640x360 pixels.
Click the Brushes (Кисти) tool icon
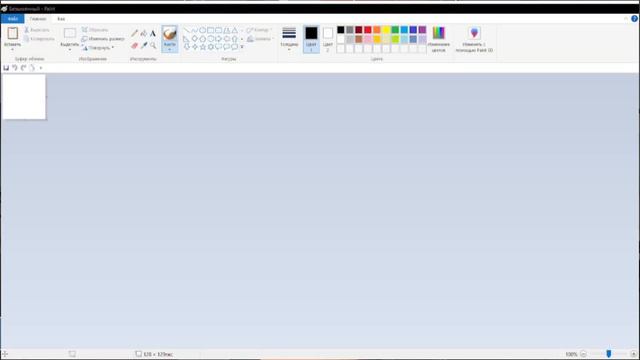tap(170, 33)
